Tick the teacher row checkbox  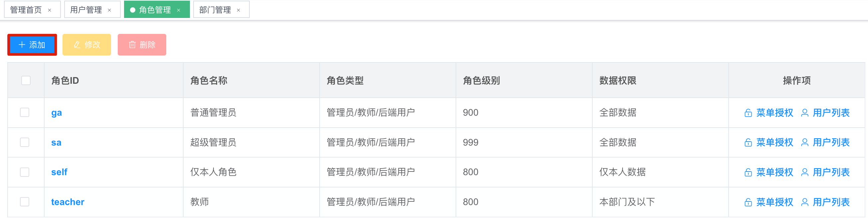[x=25, y=202]
